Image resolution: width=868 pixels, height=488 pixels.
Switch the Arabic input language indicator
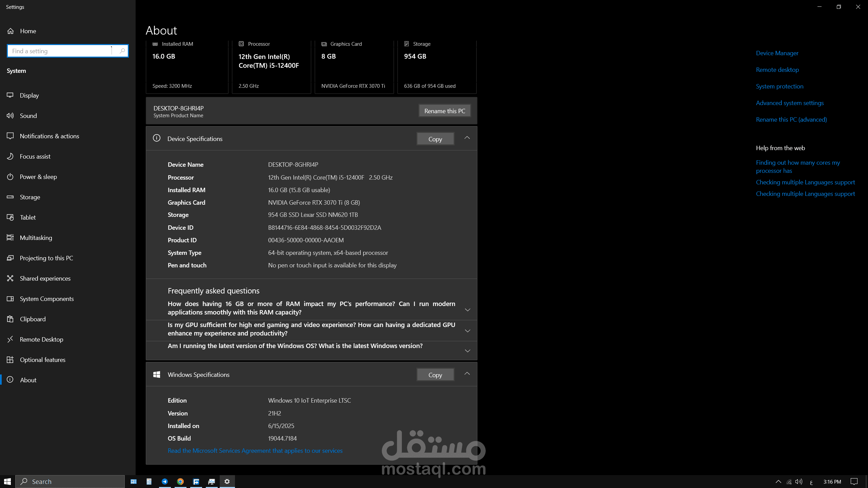tap(811, 482)
